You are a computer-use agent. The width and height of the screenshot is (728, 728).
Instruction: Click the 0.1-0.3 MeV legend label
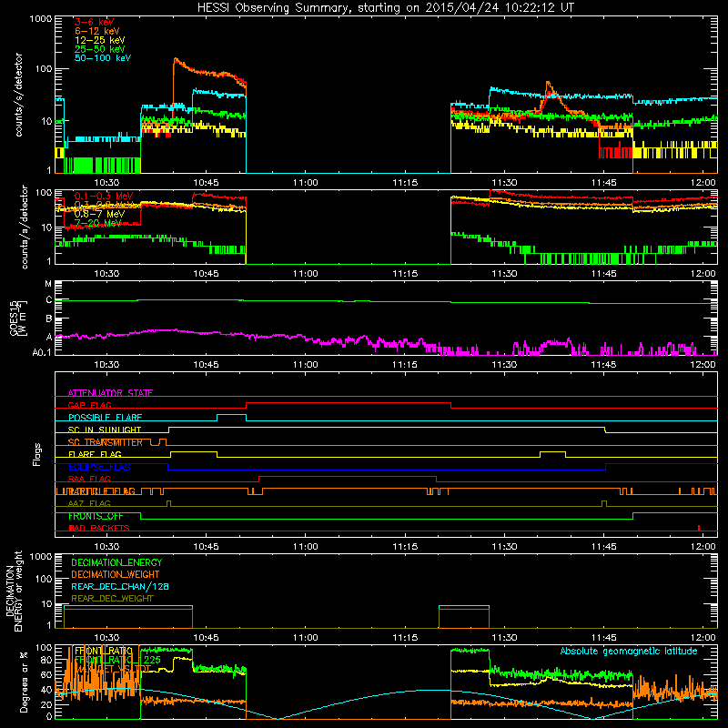pyautogui.click(x=104, y=196)
